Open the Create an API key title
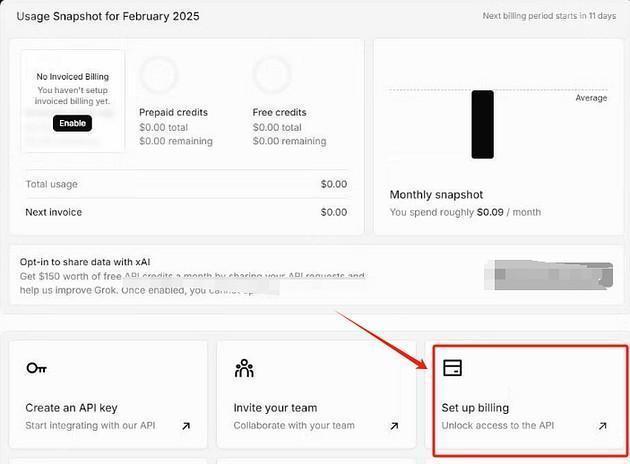The width and height of the screenshot is (630, 464). click(72, 408)
